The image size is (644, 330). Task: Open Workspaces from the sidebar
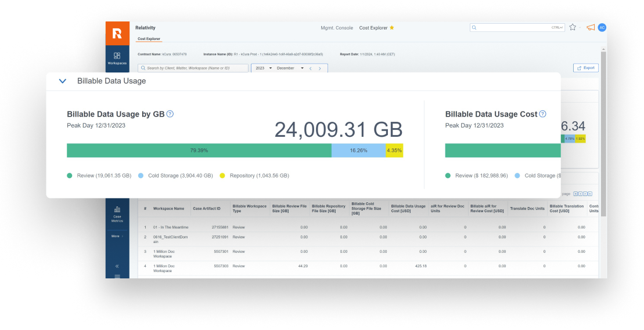[x=117, y=58]
